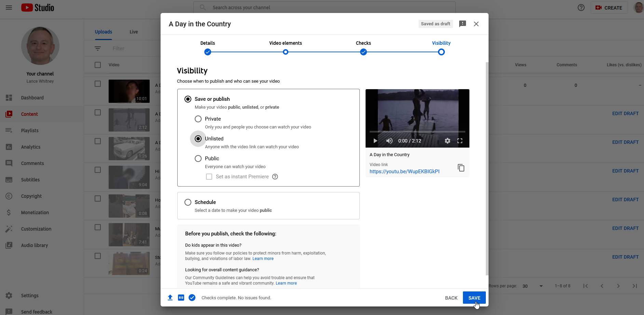Screen dimensions: 644x315
Task: Open Dashboard in the sidebar
Action: click(42, 98)
